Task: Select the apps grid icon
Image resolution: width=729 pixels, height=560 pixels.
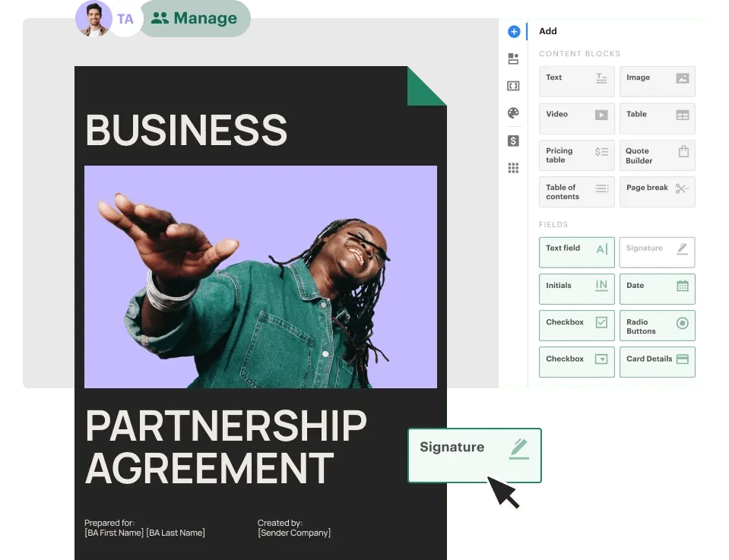Action: pyautogui.click(x=513, y=167)
